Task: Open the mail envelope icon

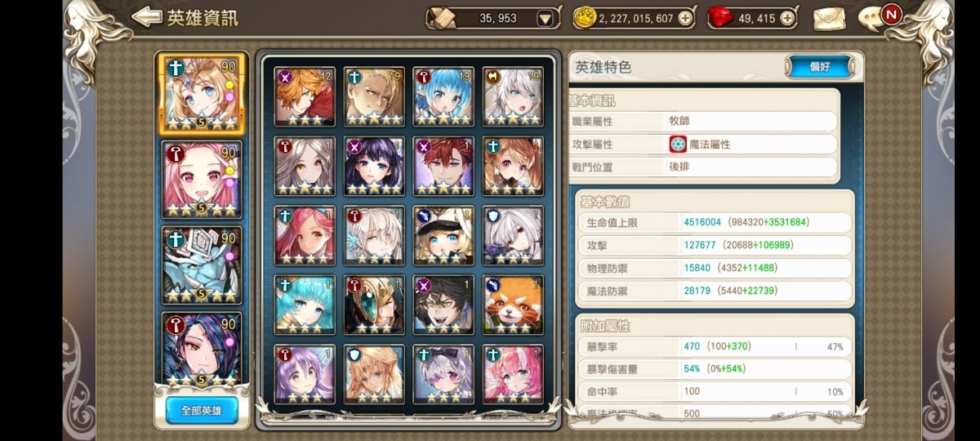Action: 828,17
